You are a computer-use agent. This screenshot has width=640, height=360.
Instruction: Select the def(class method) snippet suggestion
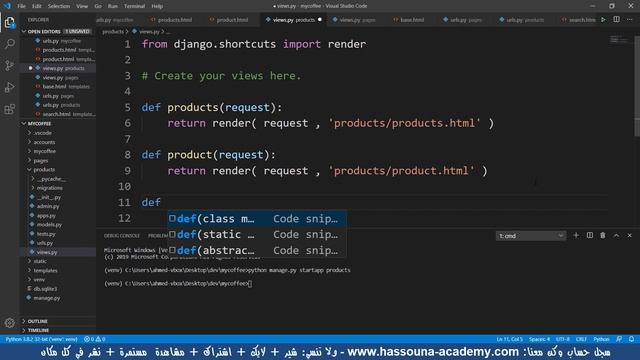(257, 219)
